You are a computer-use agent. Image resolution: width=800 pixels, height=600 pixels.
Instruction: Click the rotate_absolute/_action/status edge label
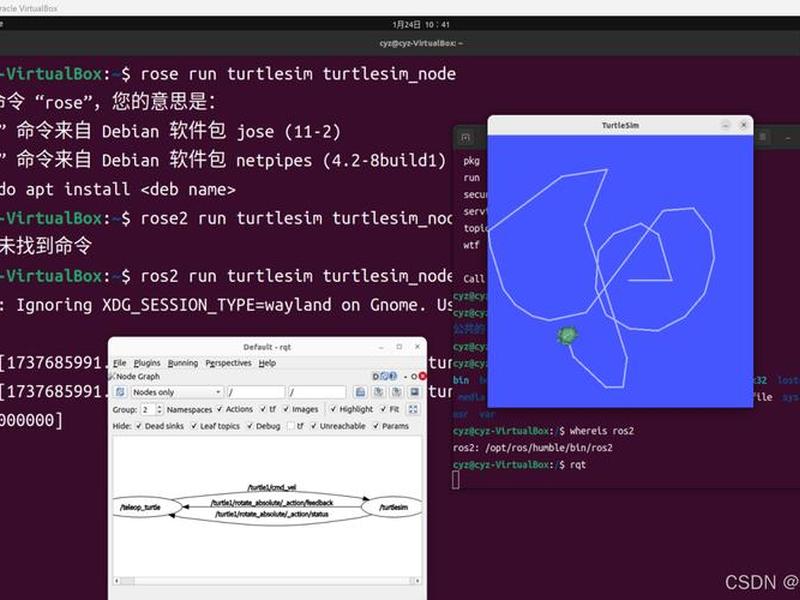point(271,514)
